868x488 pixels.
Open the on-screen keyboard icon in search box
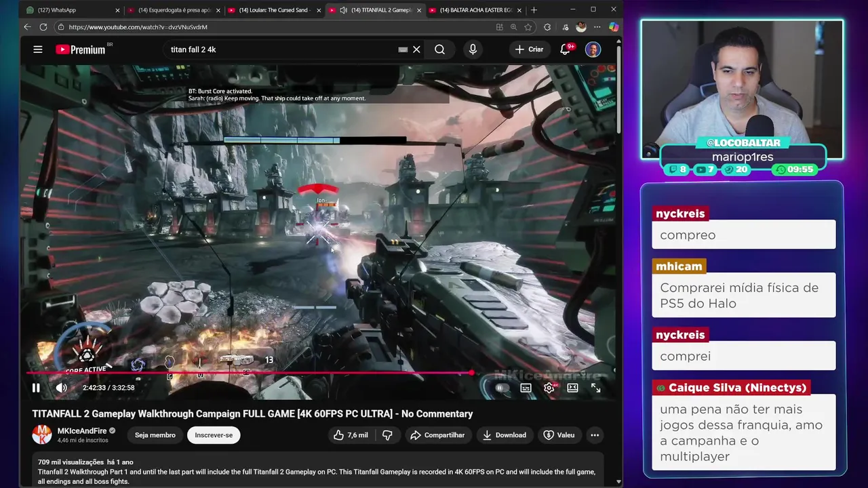(x=403, y=49)
